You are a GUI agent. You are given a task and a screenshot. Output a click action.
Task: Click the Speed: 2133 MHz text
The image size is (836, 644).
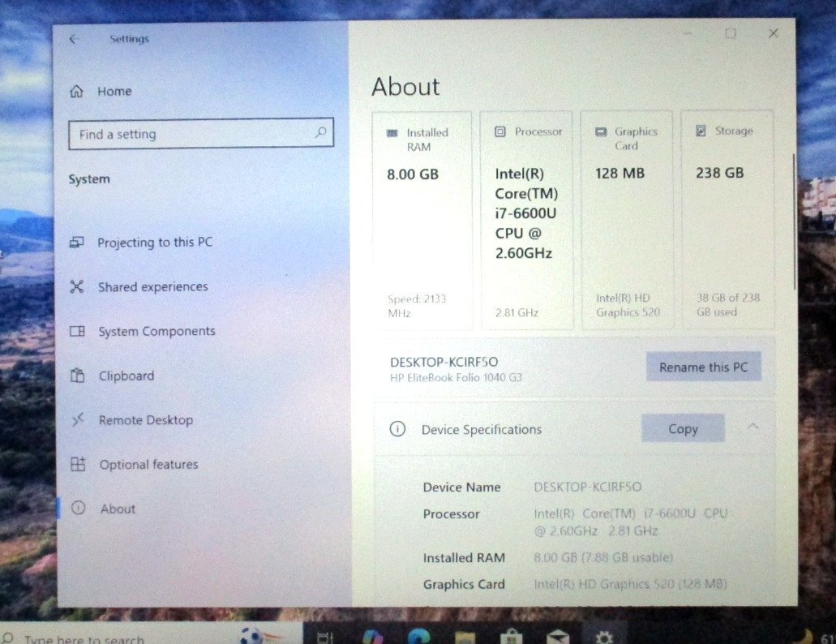click(x=417, y=306)
